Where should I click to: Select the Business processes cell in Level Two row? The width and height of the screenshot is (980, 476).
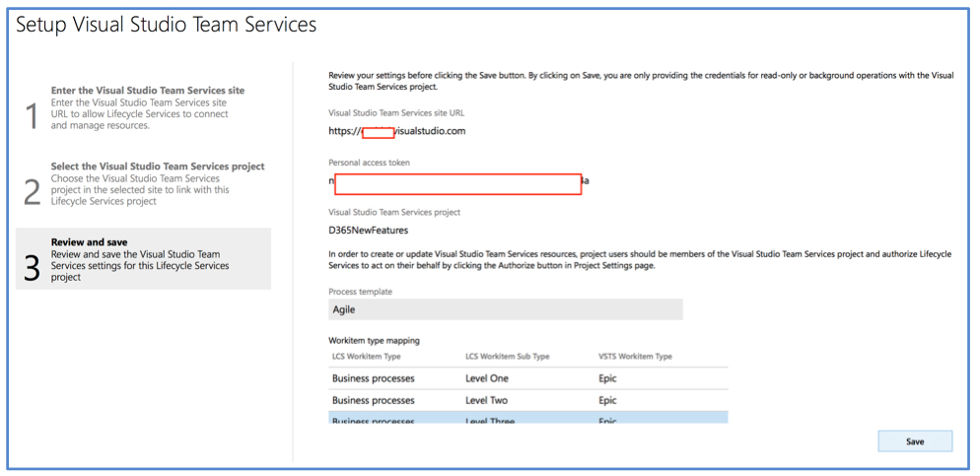click(373, 400)
